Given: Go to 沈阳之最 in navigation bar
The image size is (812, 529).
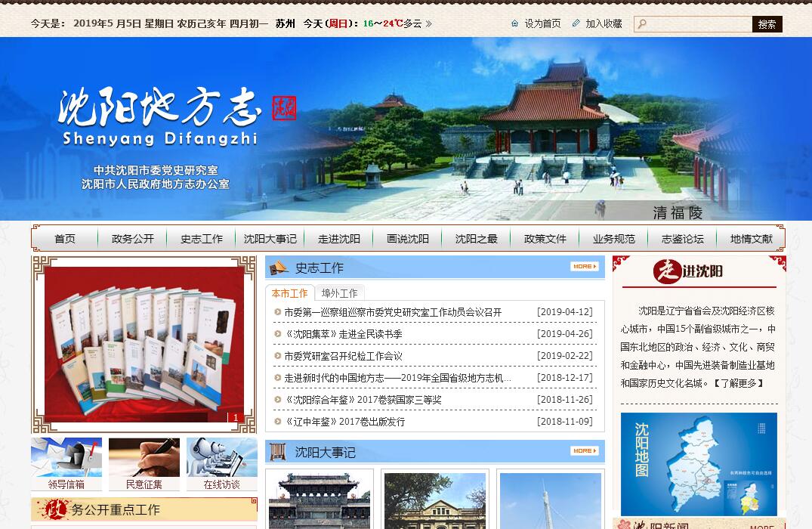Looking at the screenshot, I should click(x=476, y=239).
